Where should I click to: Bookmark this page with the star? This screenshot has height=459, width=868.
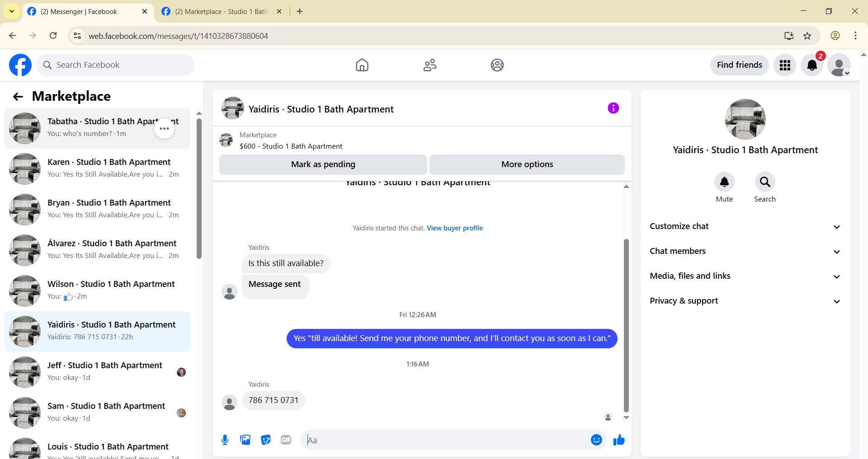point(807,36)
